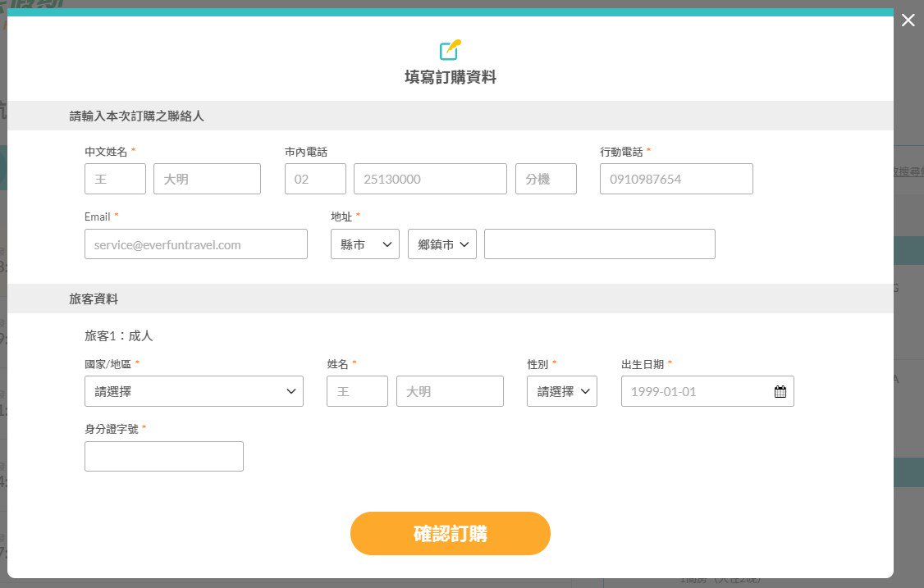Screen dimensions: 924x588
Task: Click the street address text field
Action: [x=599, y=244]
